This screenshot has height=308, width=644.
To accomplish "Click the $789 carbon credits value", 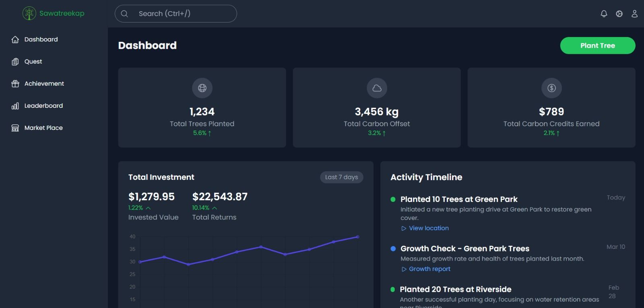I will tap(551, 112).
